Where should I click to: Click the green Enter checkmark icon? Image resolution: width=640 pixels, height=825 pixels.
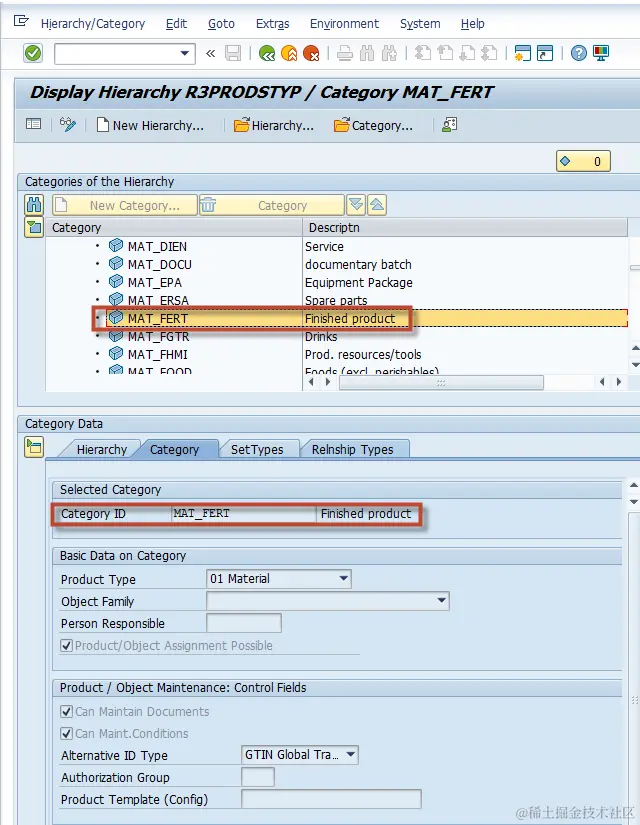pyautogui.click(x=33, y=53)
